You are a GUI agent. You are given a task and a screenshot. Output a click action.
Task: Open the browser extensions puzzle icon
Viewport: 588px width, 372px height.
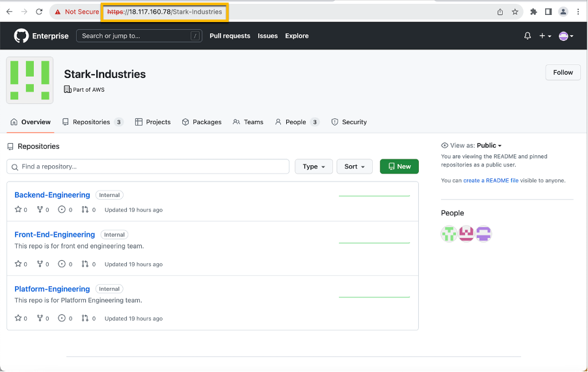[533, 12]
